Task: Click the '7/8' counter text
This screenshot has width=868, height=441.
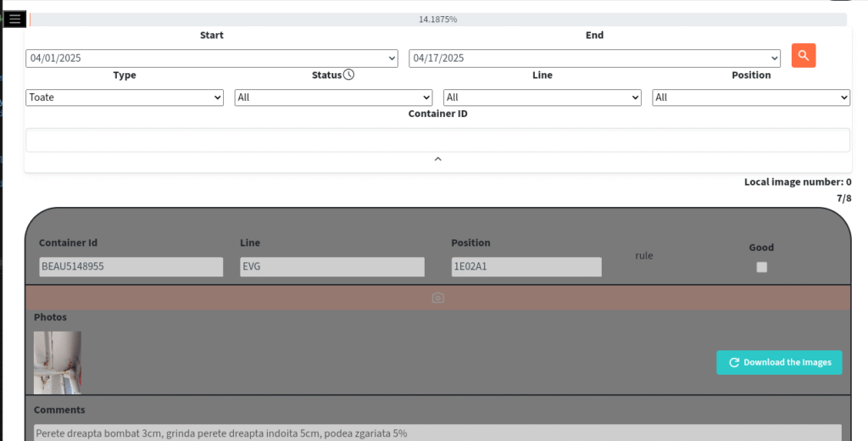Action: (844, 198)
